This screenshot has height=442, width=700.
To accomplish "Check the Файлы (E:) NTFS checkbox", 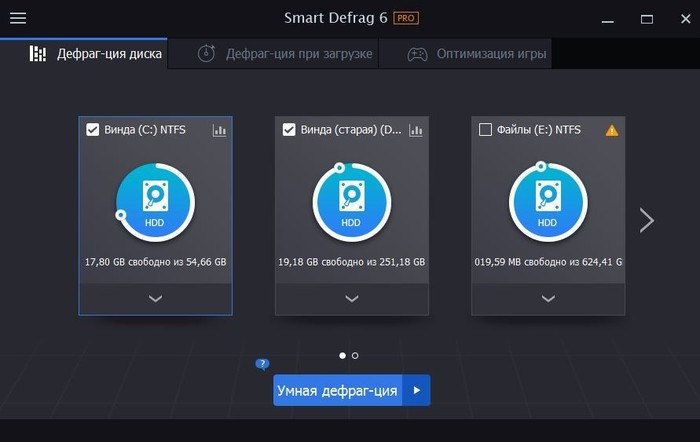I will (485, 129).
